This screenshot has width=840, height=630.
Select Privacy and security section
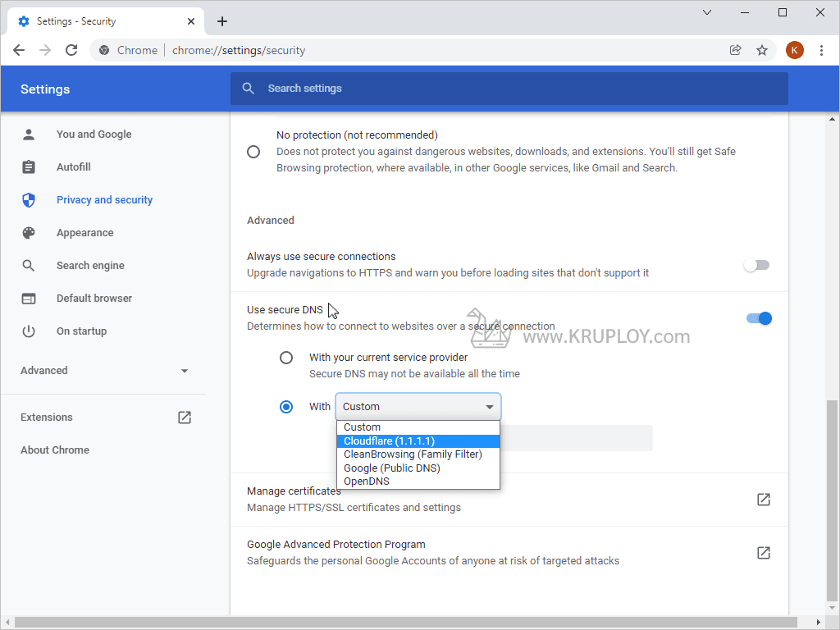[104, 200]
